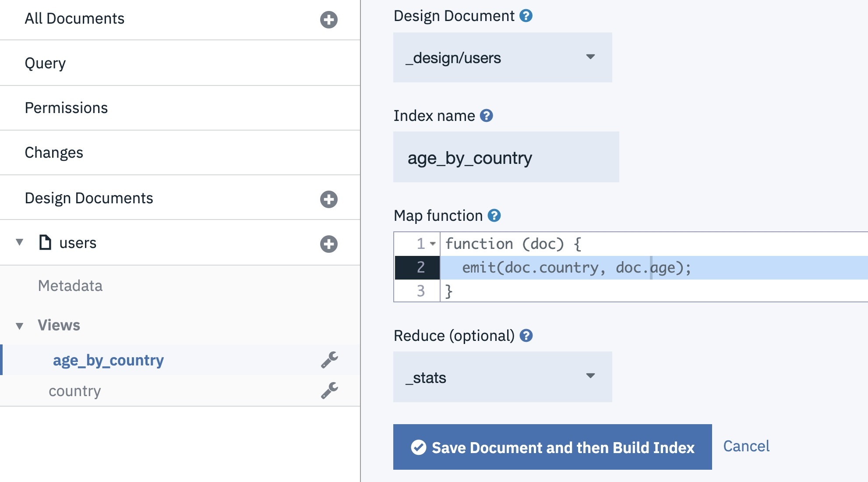Go to Permissions in sidebar
This screenshot has width=868, height=482.
tap(66, 108)
